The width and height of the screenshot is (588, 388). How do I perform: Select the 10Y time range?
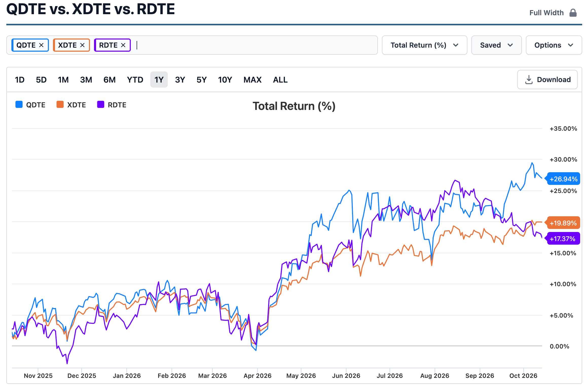(225, 80)
